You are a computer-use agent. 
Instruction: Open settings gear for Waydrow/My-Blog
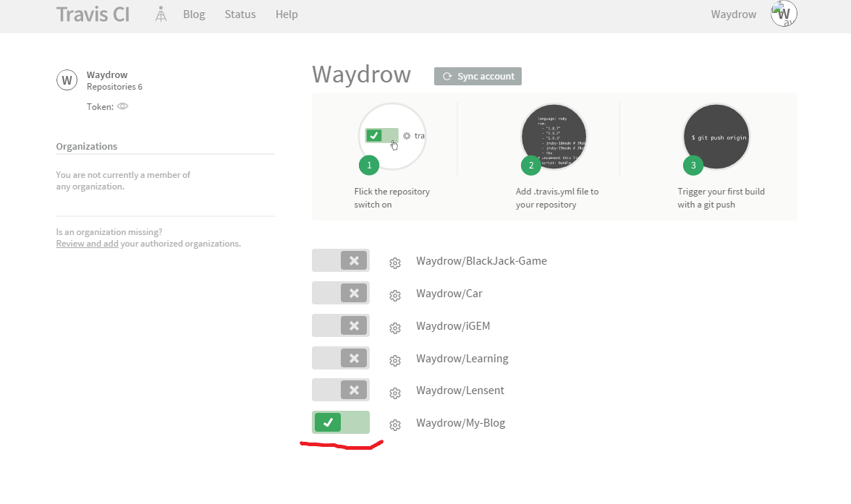click(x=395, y=425)
